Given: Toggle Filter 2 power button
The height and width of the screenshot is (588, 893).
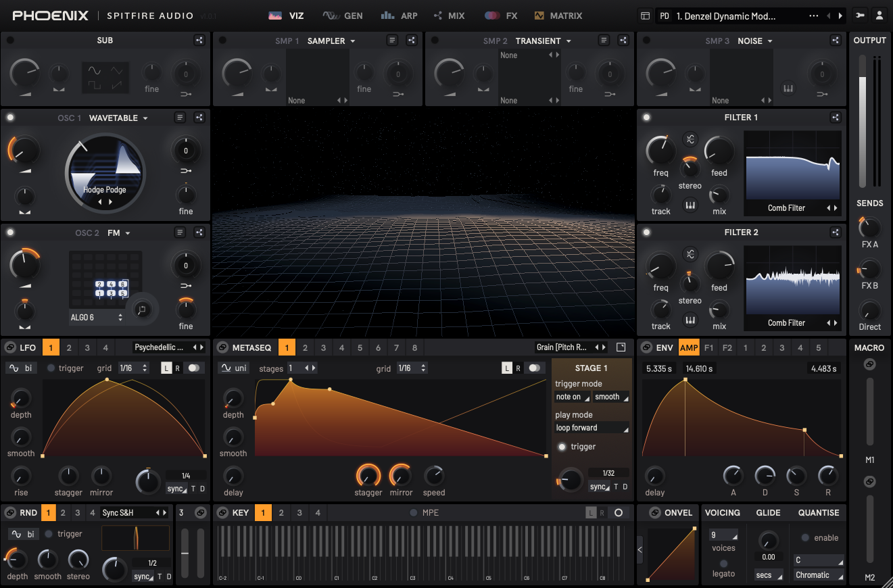Looking at the screenshot, I should (646, 232).
